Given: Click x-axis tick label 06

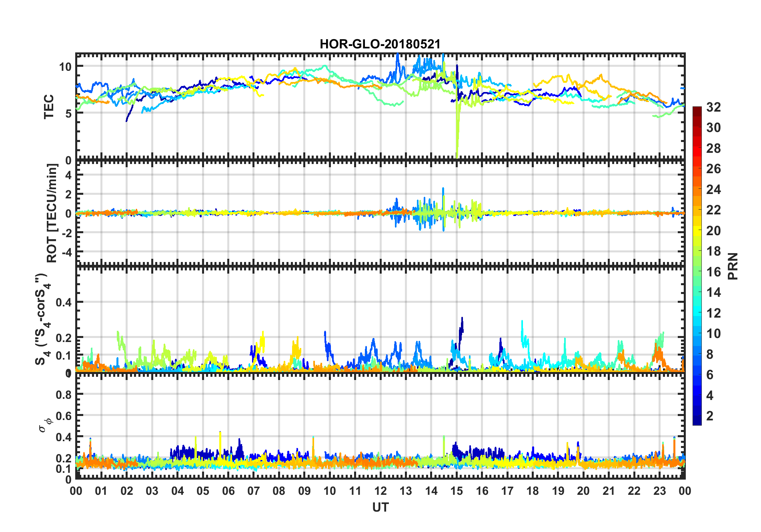Looking at the screenshot, I should pyautogui.click(x=228, y=491).
